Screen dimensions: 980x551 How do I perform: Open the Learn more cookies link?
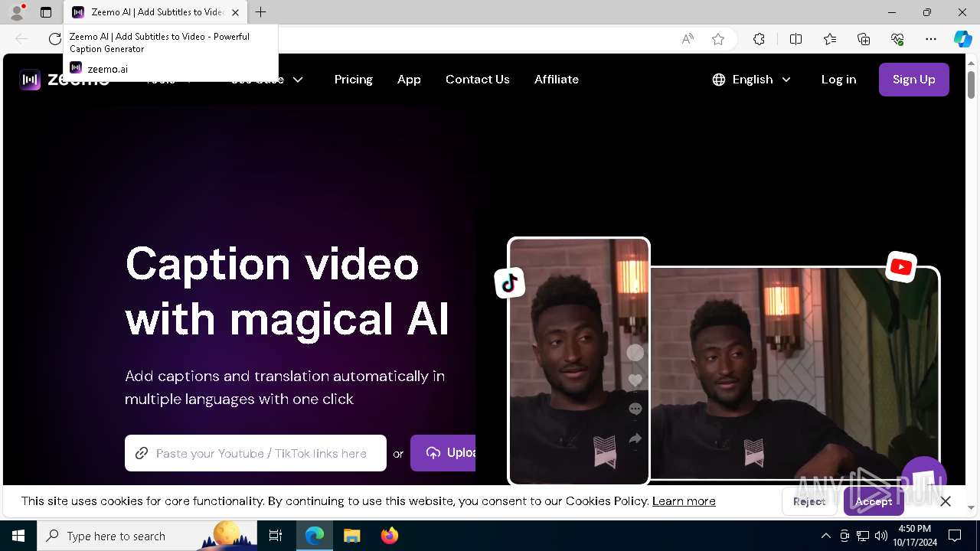click(x=684, y=501)
